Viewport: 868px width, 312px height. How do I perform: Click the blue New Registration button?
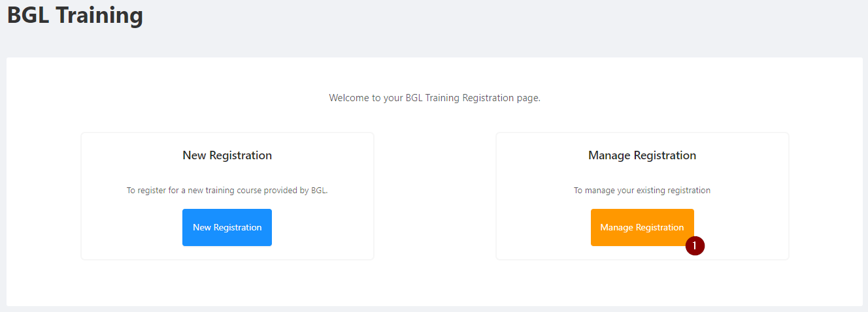pos(227,227)
